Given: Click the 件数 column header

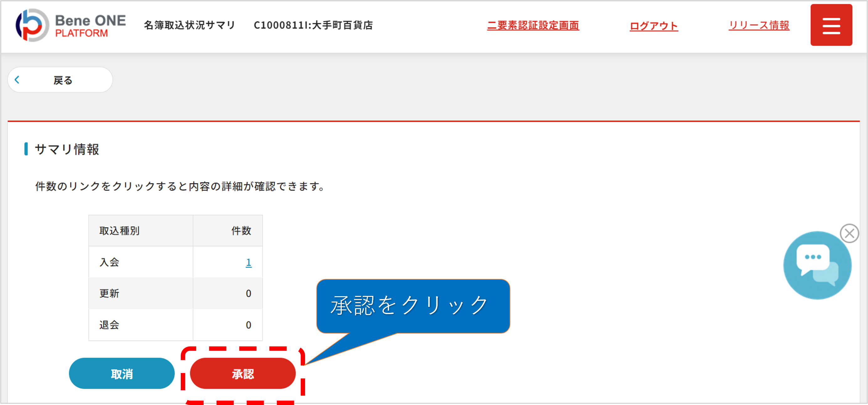Looking at the screenshot, I should click(241, 231).
